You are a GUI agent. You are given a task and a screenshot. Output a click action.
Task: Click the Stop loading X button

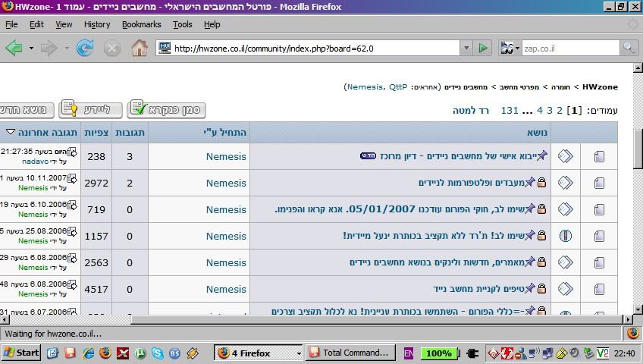pos(111,49)
